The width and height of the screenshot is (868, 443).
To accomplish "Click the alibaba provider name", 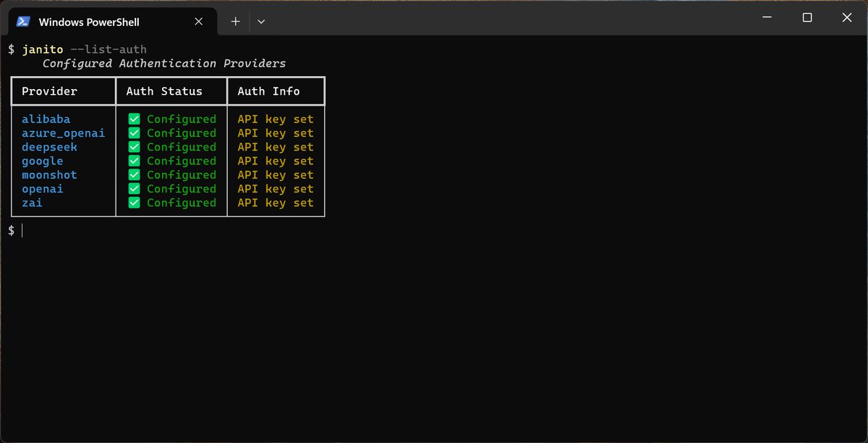I will (46, 119).
